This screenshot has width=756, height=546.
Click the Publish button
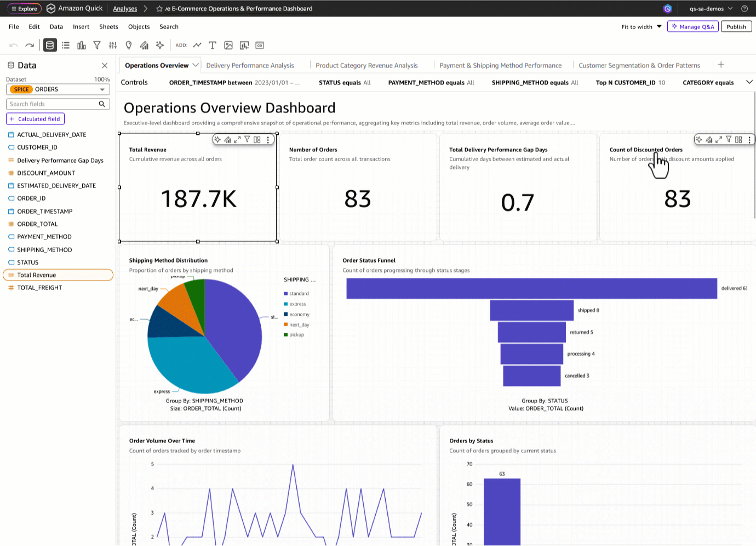[x=736, y=27]
